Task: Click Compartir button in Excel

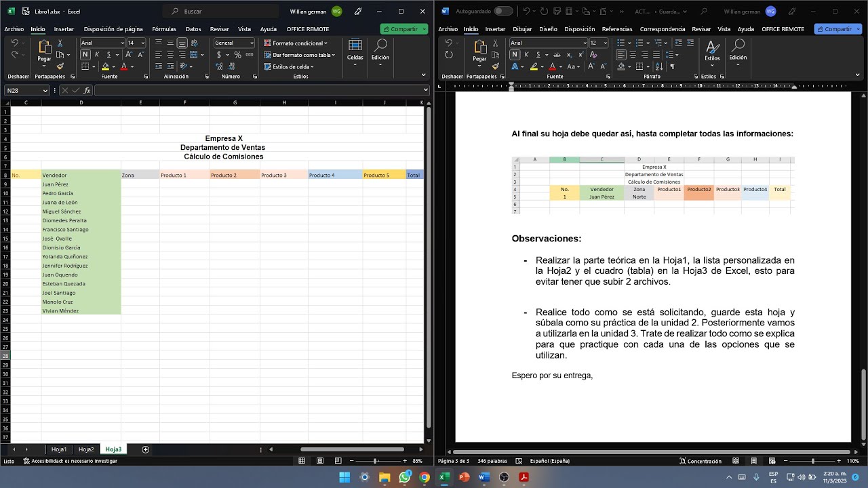Action: (404, 29)
